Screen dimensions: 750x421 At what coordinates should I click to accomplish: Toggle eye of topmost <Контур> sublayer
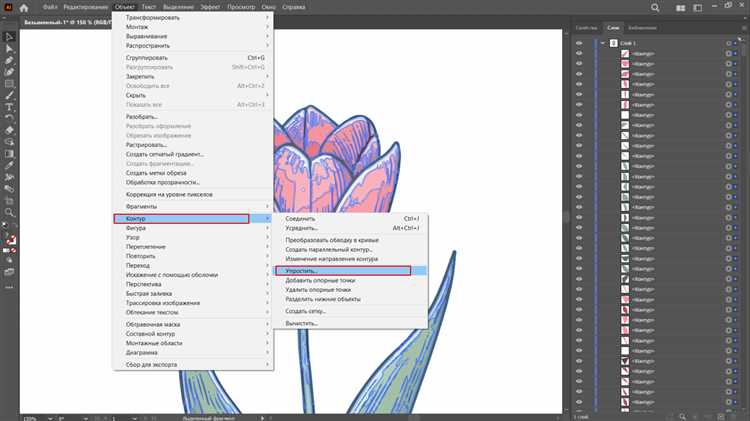coord(579,54)
